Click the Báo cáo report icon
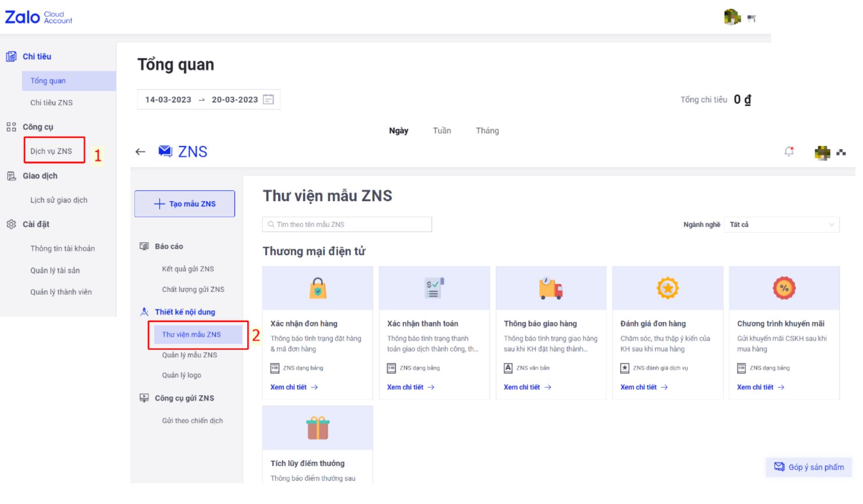This screenshot has height=504, width=863. coord(144,246)
